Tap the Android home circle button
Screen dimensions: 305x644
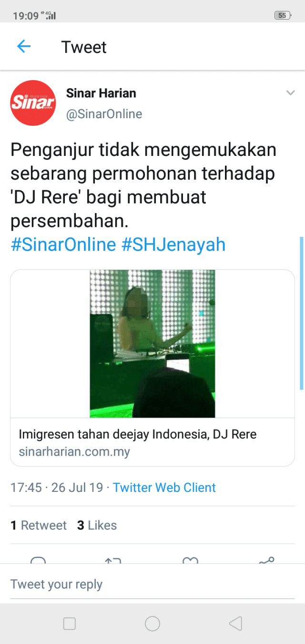click(x=152, y=624)
